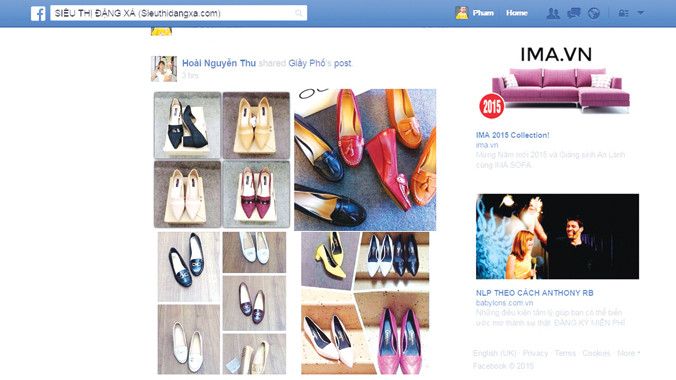Click the IMA.VN sofa ad image
The height and width of the screenshot is (380, 676).
point(557,82)
